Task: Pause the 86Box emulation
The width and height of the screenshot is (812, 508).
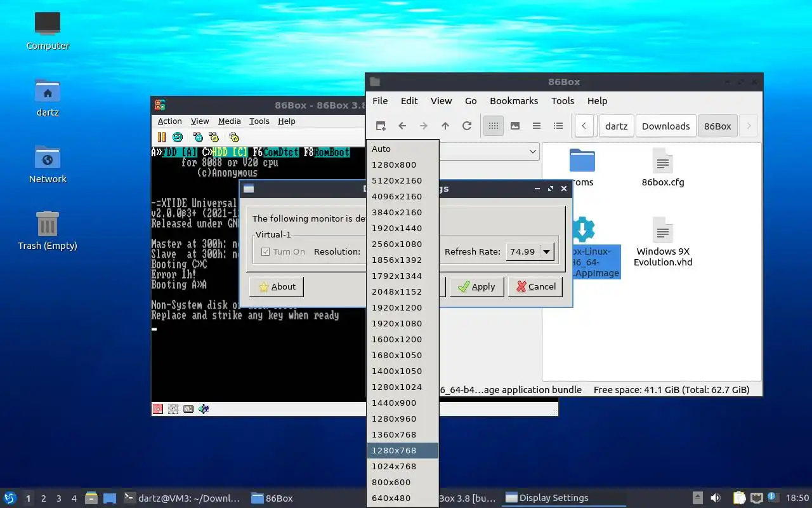Action: (161, 137)
